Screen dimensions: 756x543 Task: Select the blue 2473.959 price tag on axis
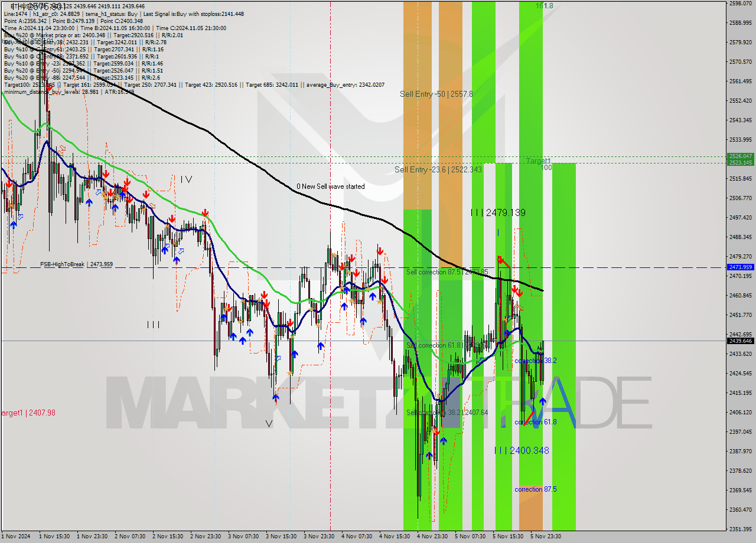tap(740, 267)
